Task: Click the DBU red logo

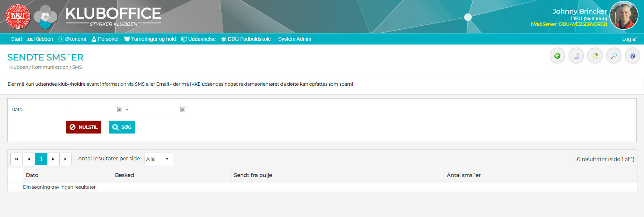Action: click(x=18, y=17)
